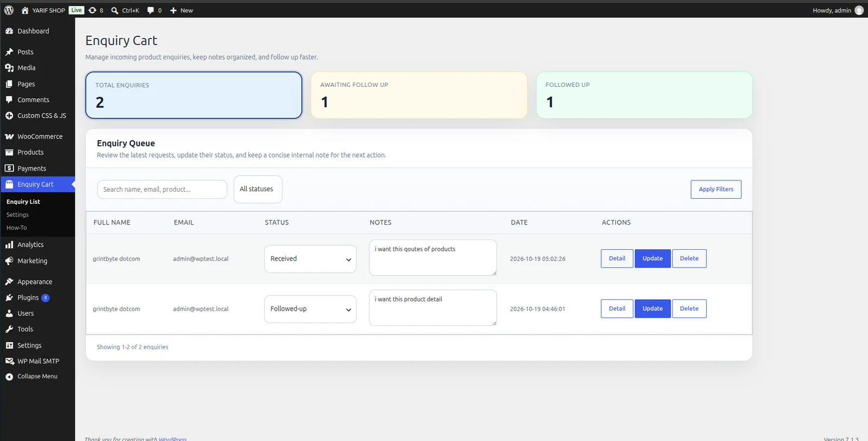Click the Apply Filters button
Viewport: 868px width, 441px height.
tap(716, 190)
